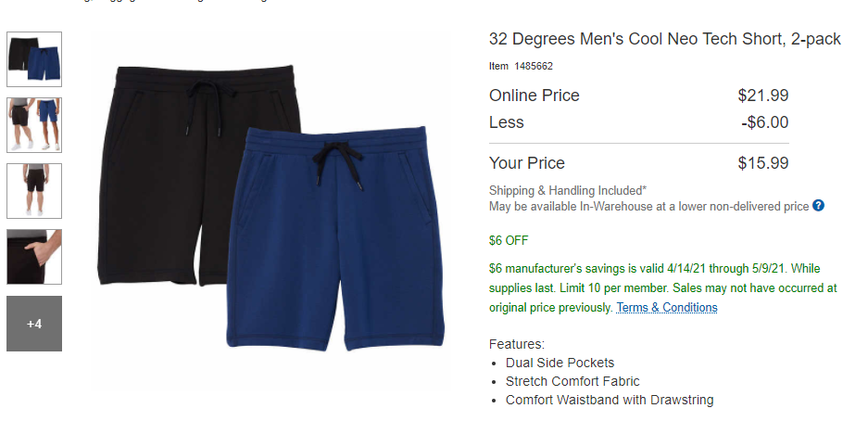View thumbnail of two models wearing shorts
Viewport: 868px width, 421px height.
point(34,125)
